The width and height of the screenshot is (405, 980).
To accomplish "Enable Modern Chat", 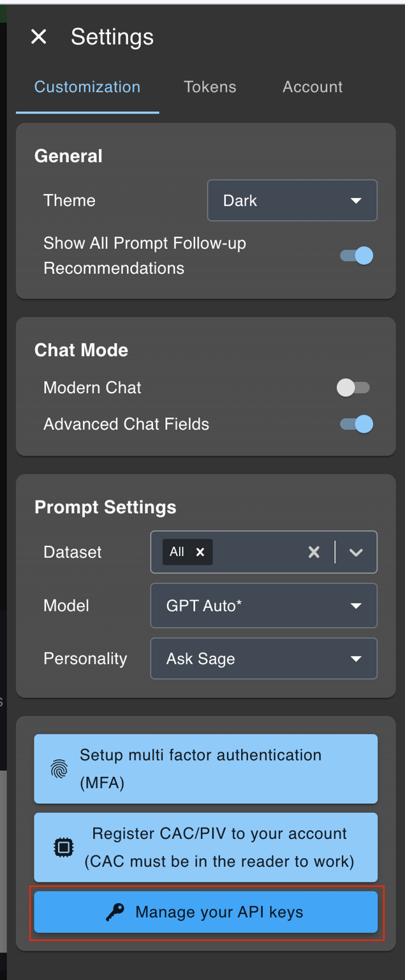I will pyautogui.click(x=353, y=388).
